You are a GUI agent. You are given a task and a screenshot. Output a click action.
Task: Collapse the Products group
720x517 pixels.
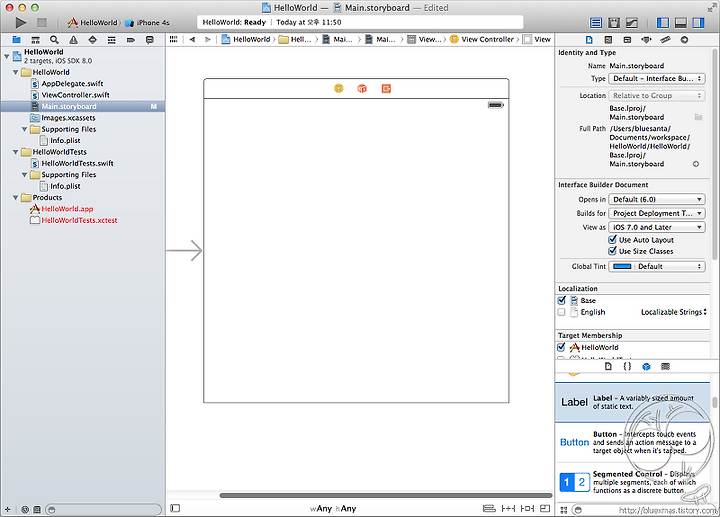(x=16, y=197)
